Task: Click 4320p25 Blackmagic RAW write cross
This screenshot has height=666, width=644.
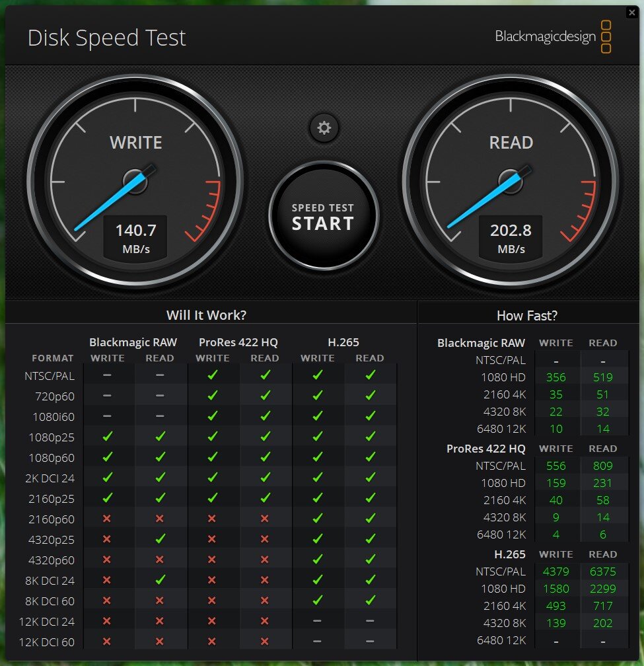Action: [x=107, y=539]
